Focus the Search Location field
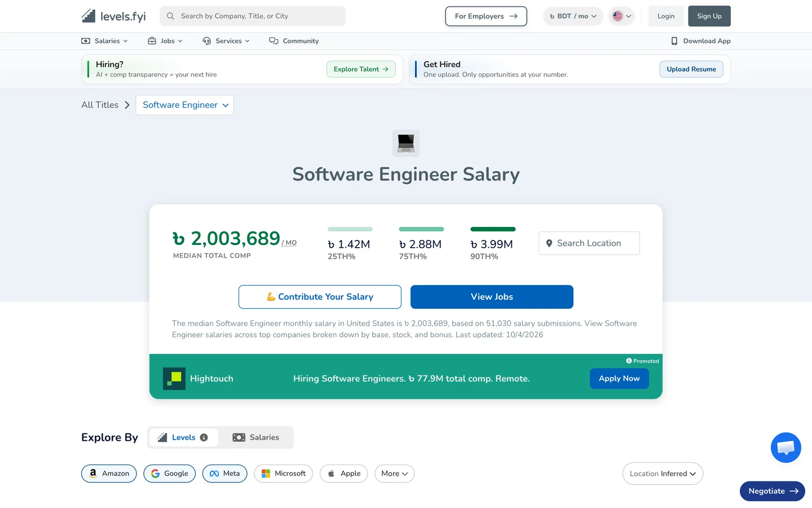The image size is (812, 508). 589,243
